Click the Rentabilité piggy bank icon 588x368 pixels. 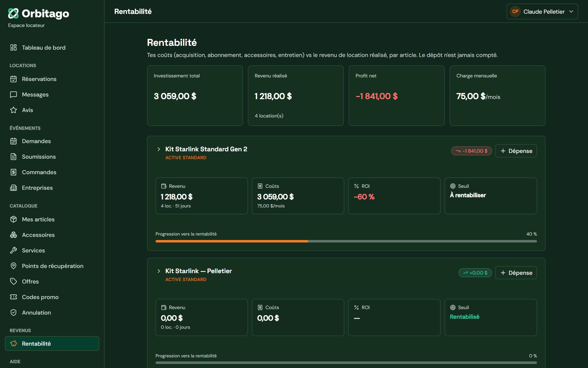[x=13, y=344]
